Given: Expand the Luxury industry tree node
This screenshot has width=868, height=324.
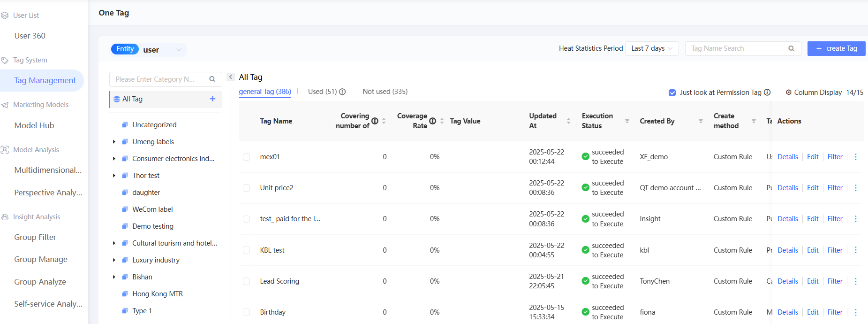Looking at the screenshot, I should (x=114, y=260).
